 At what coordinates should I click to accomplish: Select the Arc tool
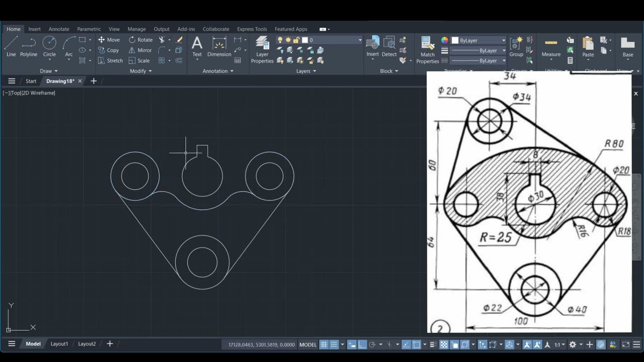point(69,47)
